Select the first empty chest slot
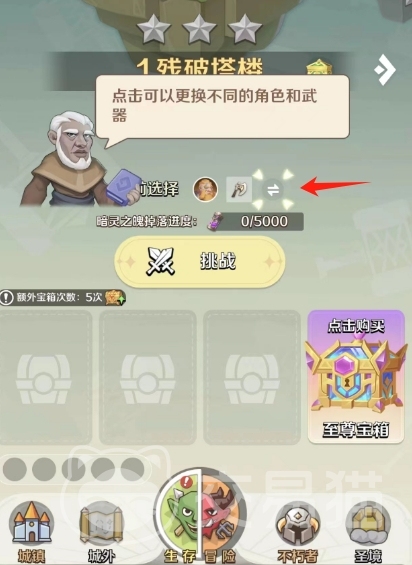The height and width of the screenshot is (565, 412). coord(45,377)
